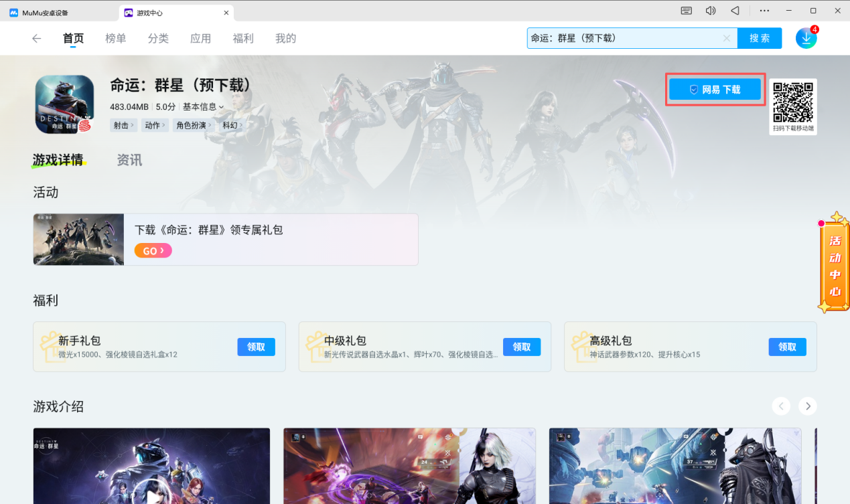Image resolution: width=850 pixels, height=504 pixels.
Task: Show next game screenshots with right arrow
Action: tap(808, 406)
